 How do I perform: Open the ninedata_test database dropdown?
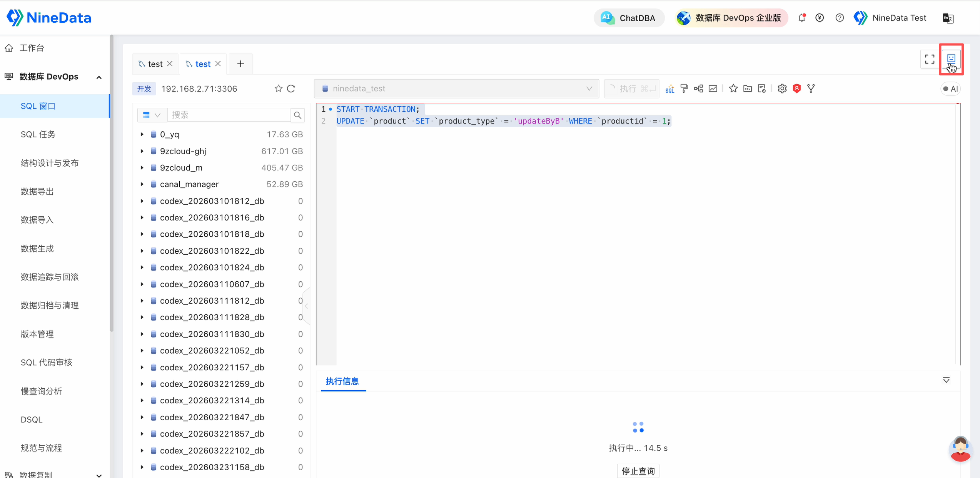coord(456,89)
